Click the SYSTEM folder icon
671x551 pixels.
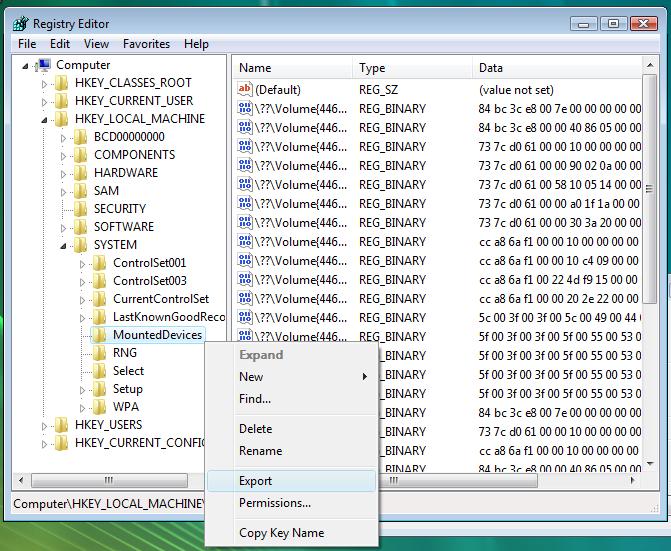tap(80, 245)
